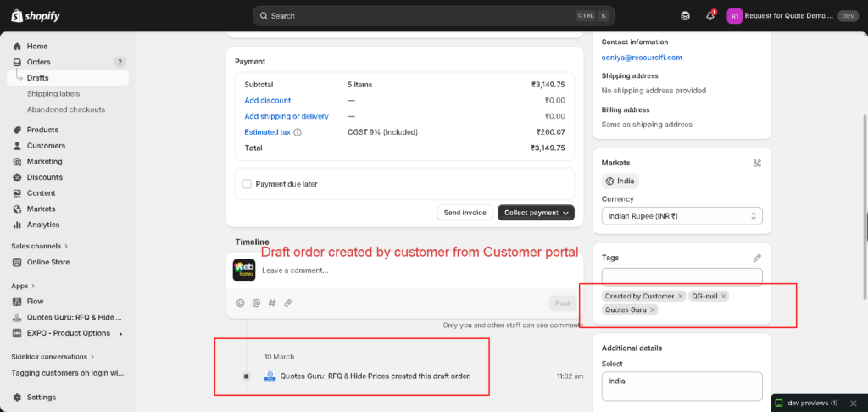Attach file with paperclip icon
This screenshot has height=412, width=868.
287,303
